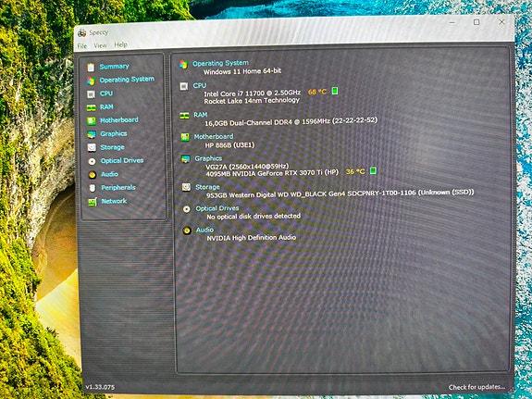Select the Summary clipboard icon in sidebar
Image resolution: width=532 pixels, height=399 pixels.
(91, 68)
